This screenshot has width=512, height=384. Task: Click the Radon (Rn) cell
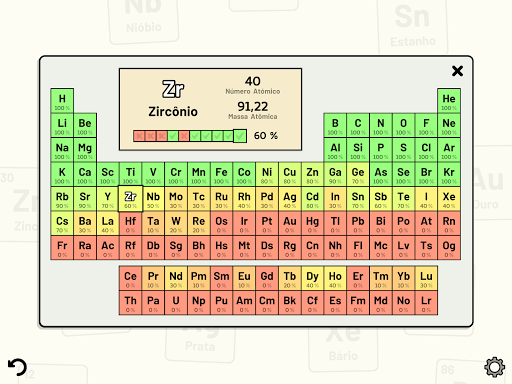(x=449, y=223)
